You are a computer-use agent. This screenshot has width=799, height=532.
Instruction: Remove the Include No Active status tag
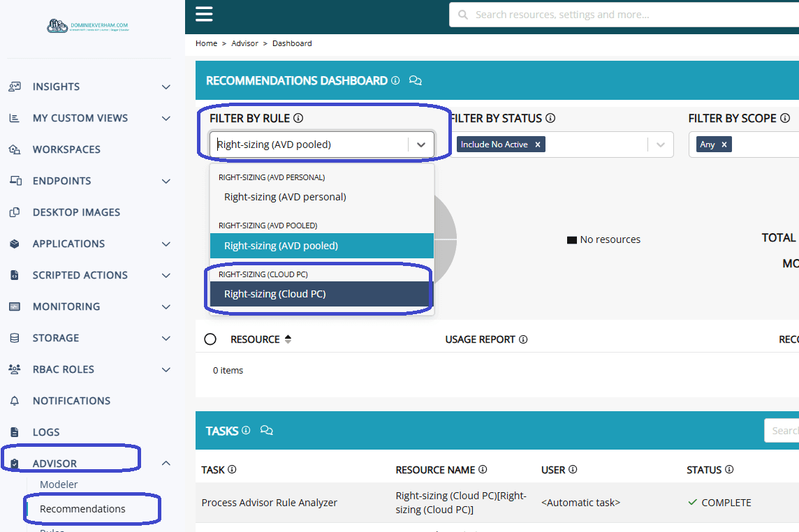(x=537, y=145)
